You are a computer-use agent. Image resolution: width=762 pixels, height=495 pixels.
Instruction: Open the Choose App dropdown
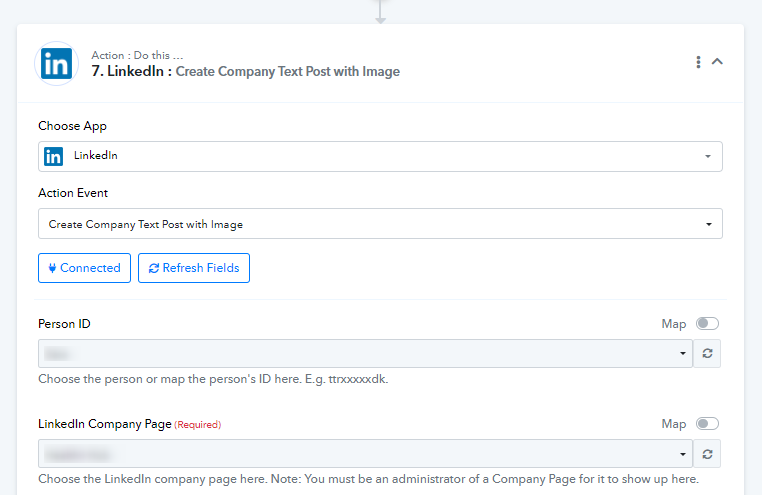380,156
